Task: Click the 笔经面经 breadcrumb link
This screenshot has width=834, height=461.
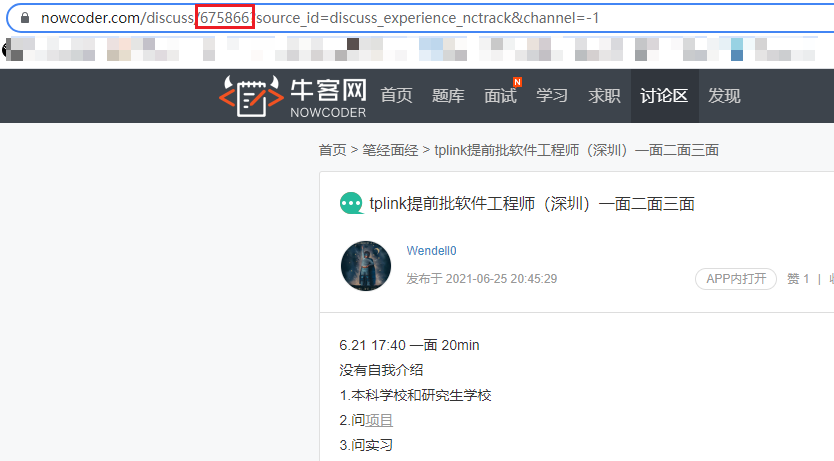Action: click(390, 150)
